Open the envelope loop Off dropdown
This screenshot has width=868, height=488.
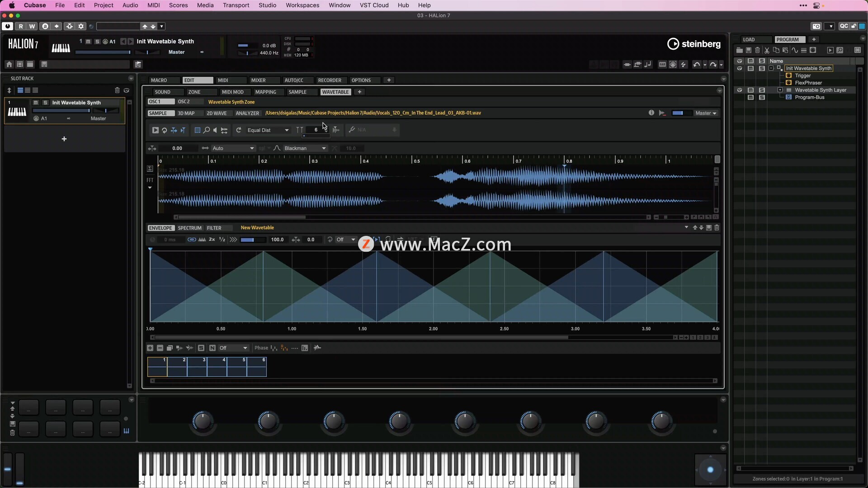[x=346, y=240]
